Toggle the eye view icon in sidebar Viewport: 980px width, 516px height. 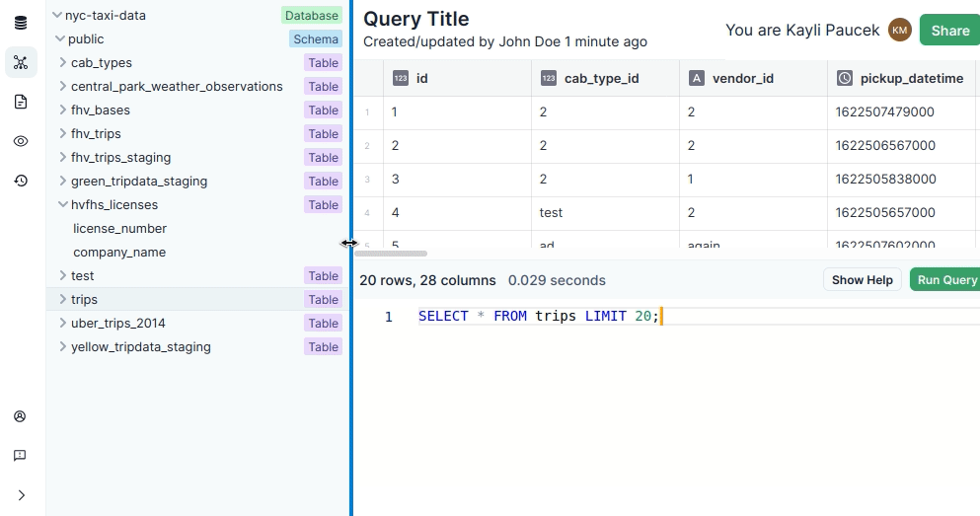21,142
